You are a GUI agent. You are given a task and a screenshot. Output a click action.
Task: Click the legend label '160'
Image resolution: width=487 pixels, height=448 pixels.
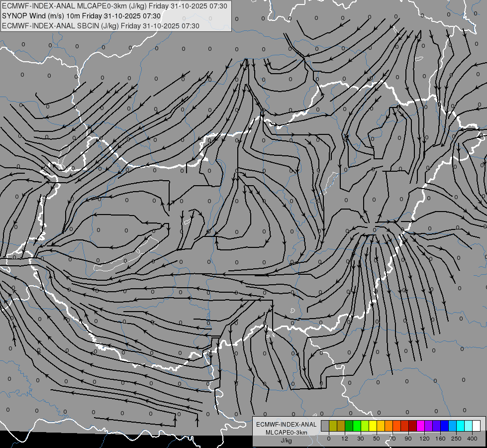point(440,439)
